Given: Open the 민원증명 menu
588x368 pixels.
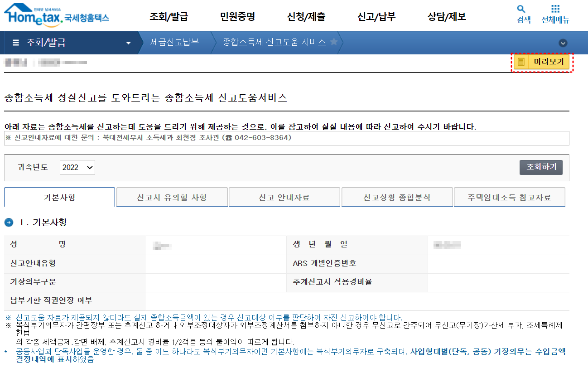Looking at the screenshot, I should tap(238, 16).
